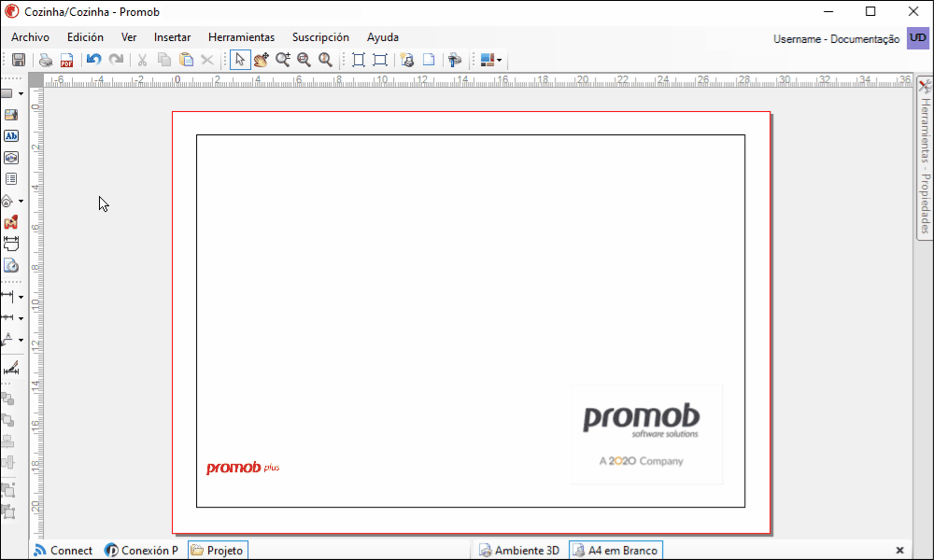934x560 pixels.
Task: Click the dimensioned-shape tool below red M
Action: tap(10, 244)
